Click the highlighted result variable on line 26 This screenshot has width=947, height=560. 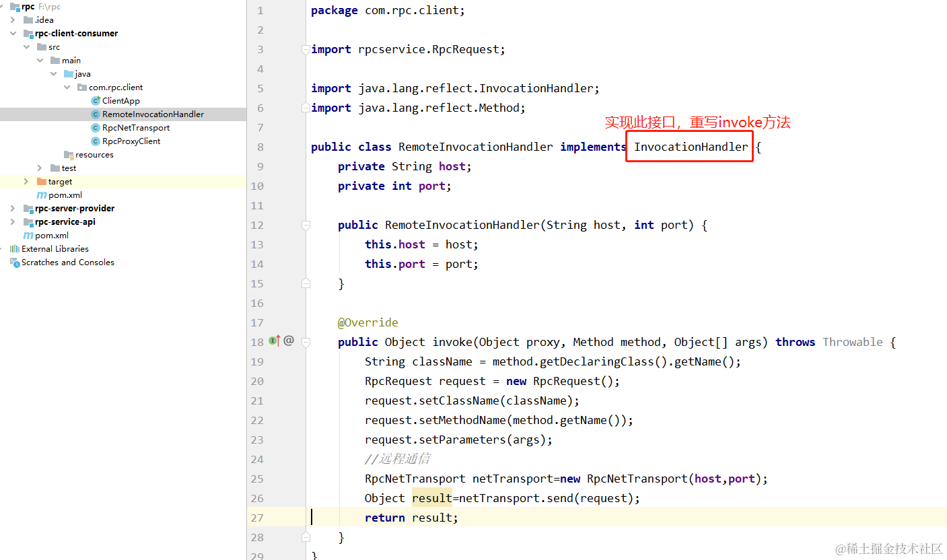tap(432, 498)
